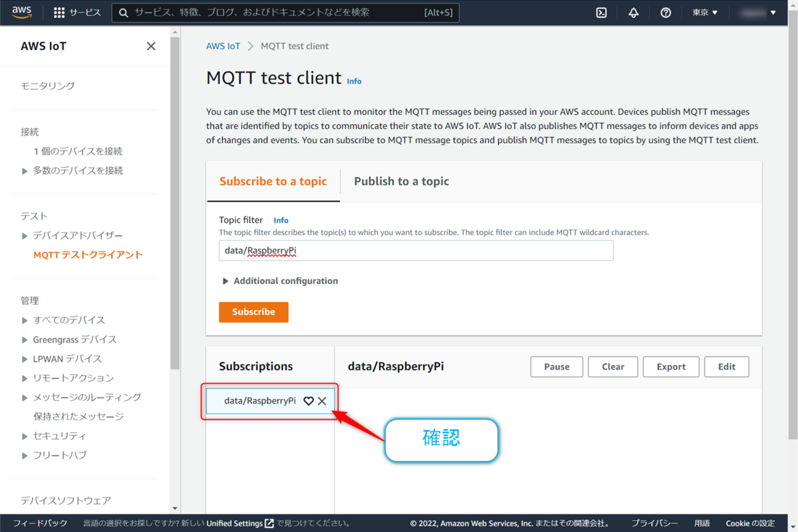Click フィードバック in footer
The width and height of the screenshot is (798, 532).
point(41,523)
